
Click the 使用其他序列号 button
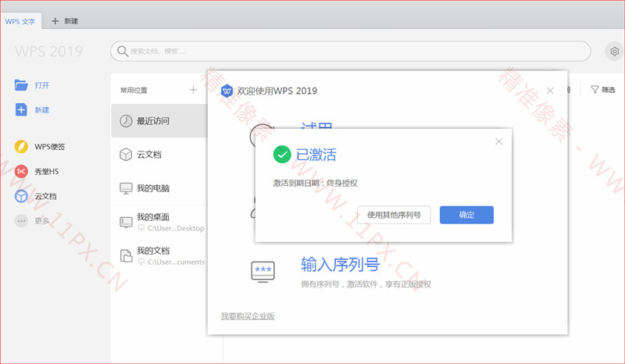tap(394, 215)
